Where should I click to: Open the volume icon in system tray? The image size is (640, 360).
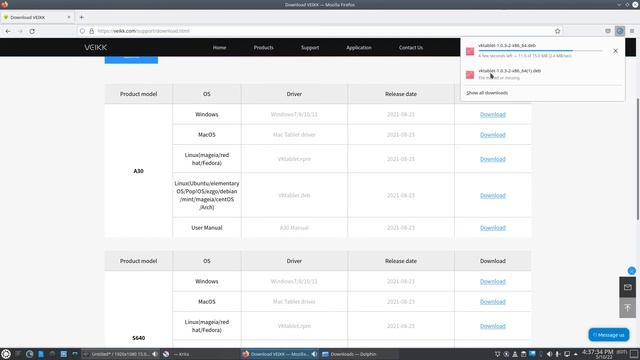pyautogui.click(x=549, y=354)
